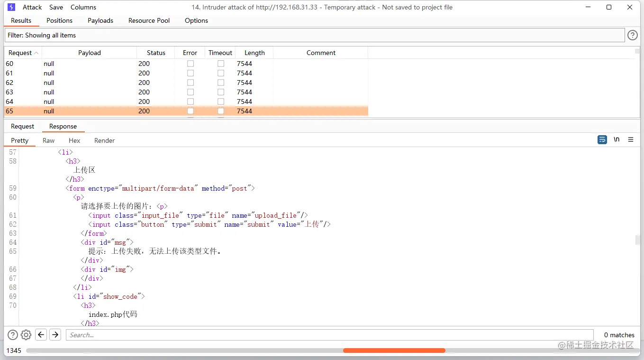This screenshot has height=360, width=644.
Task: Sort by the Error column header
Action: click(x=190, y=53)
